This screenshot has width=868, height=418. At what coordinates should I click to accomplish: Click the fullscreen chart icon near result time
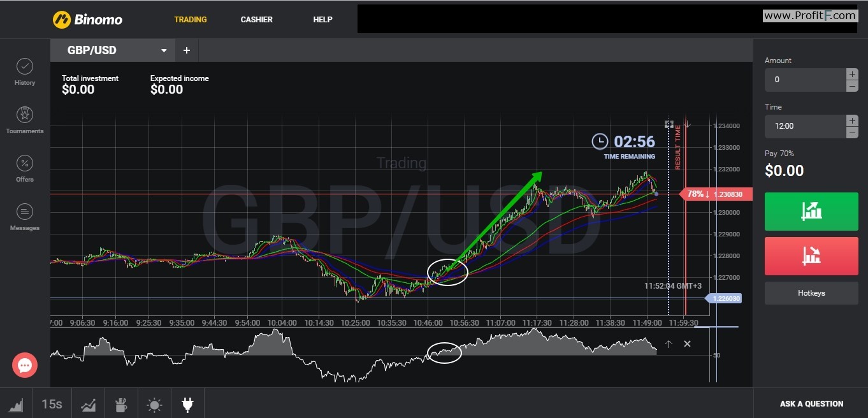(x=669, y=124)
